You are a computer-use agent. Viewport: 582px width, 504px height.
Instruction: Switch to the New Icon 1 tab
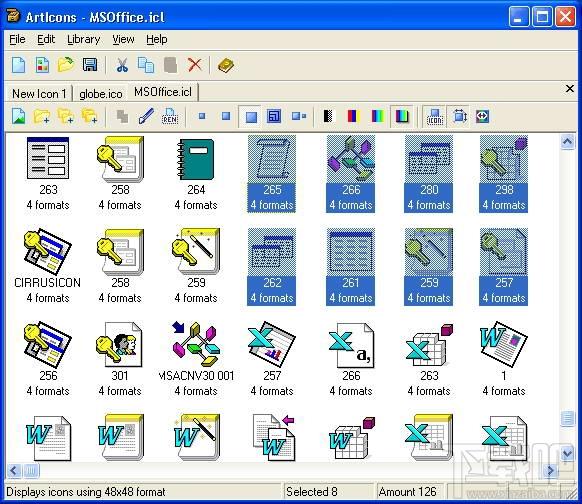(39, 94)
